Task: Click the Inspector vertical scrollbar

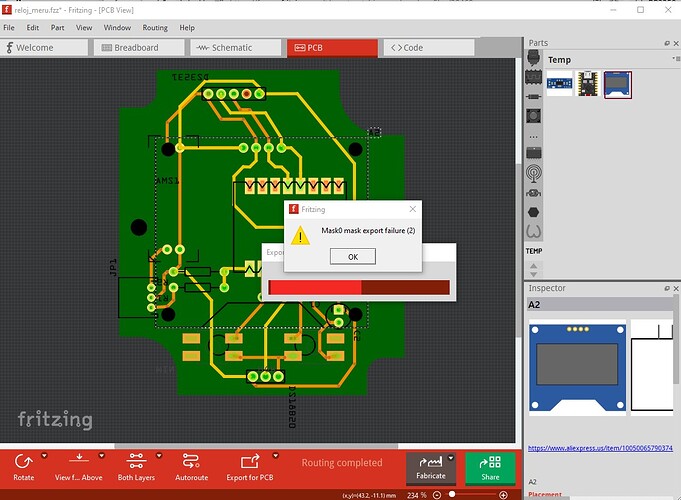Action: point(676,339)
